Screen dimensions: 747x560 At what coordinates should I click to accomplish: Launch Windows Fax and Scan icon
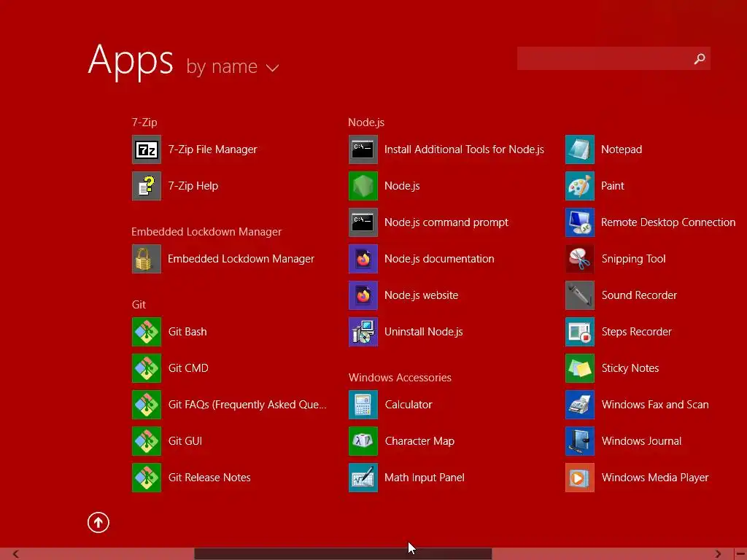point(580,405)
